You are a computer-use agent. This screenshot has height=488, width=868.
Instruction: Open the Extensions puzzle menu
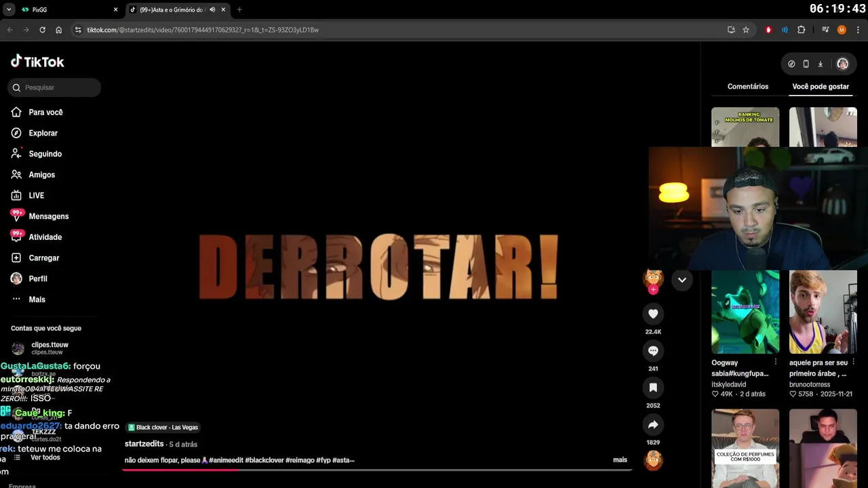802,30
